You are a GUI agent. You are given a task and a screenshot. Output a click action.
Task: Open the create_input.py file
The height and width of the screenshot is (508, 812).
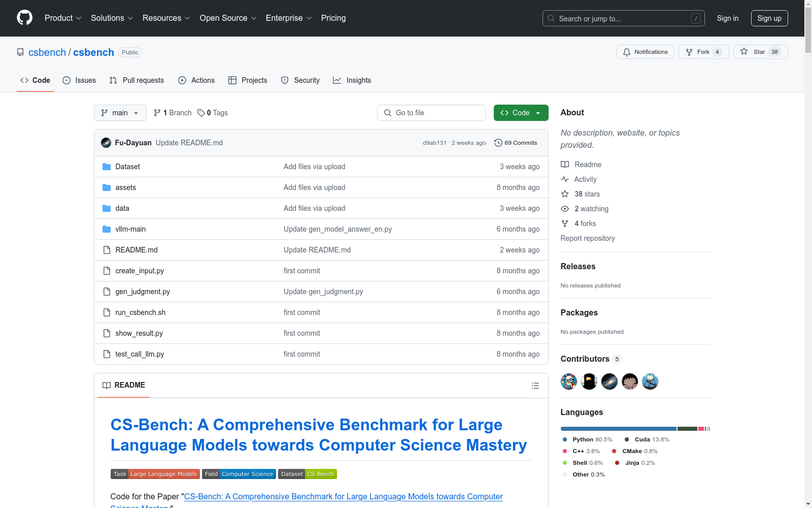click(140, 271)
